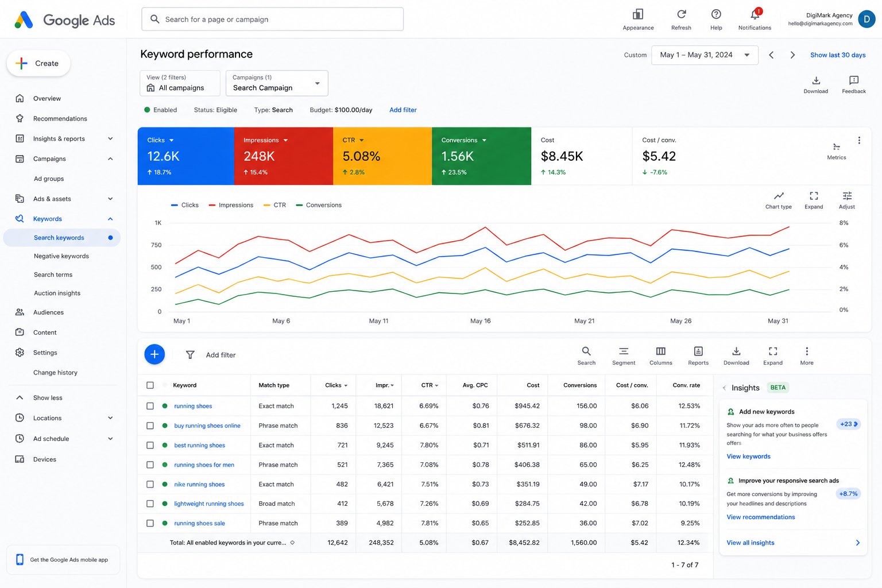The image size is (882, 588).
Task: Check the 'nike running shoes' row
Action: coord(150,484)
